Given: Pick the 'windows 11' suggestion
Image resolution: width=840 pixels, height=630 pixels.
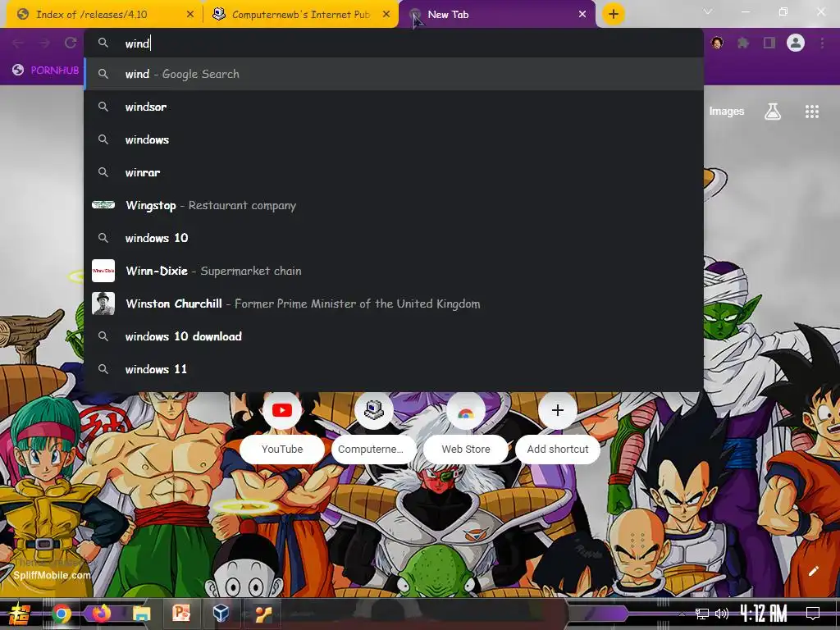Looking at the screenshot, I should (x=394, y=369).
